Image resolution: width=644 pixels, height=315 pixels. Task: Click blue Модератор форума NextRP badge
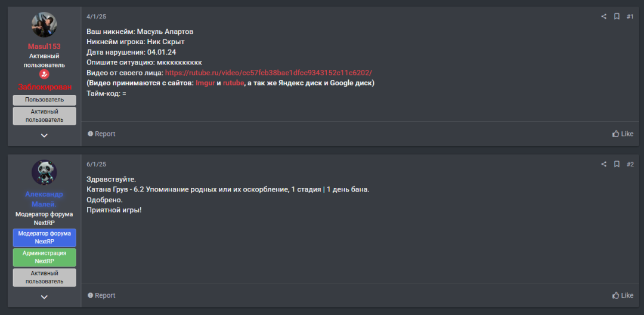[44, 238]
